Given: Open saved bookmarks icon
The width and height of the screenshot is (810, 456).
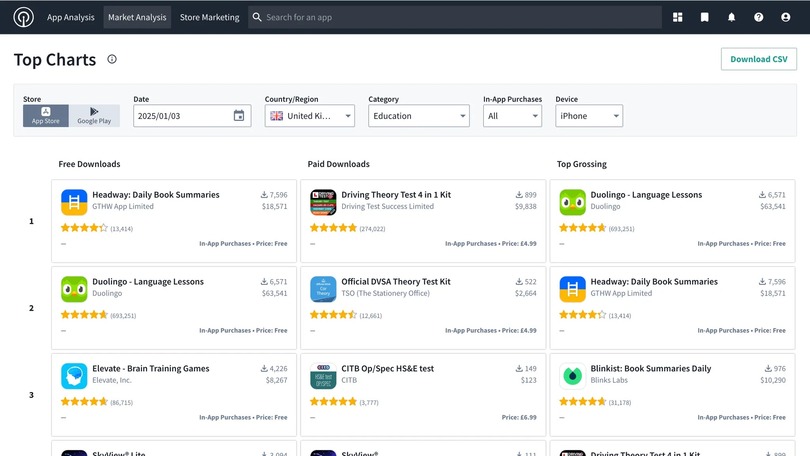Looking at the screenshot, I should tap(705, 17).
